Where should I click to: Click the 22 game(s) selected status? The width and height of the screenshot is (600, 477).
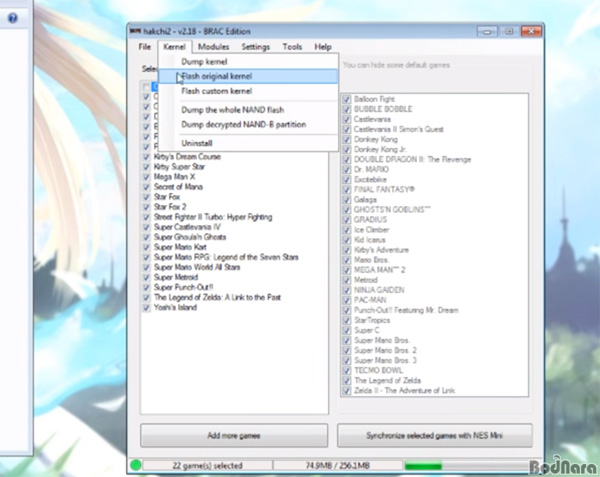(x=207, y=466)
